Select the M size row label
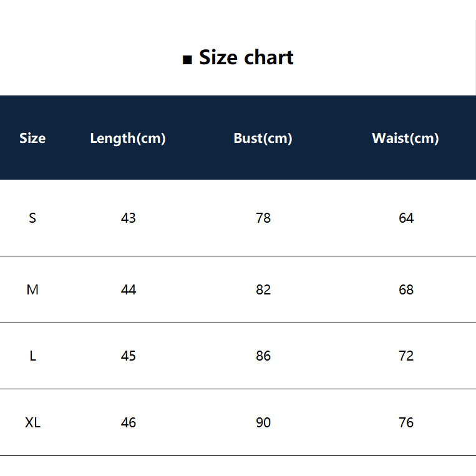The width and height of the screenshot is (476, 476). (32, 289)
